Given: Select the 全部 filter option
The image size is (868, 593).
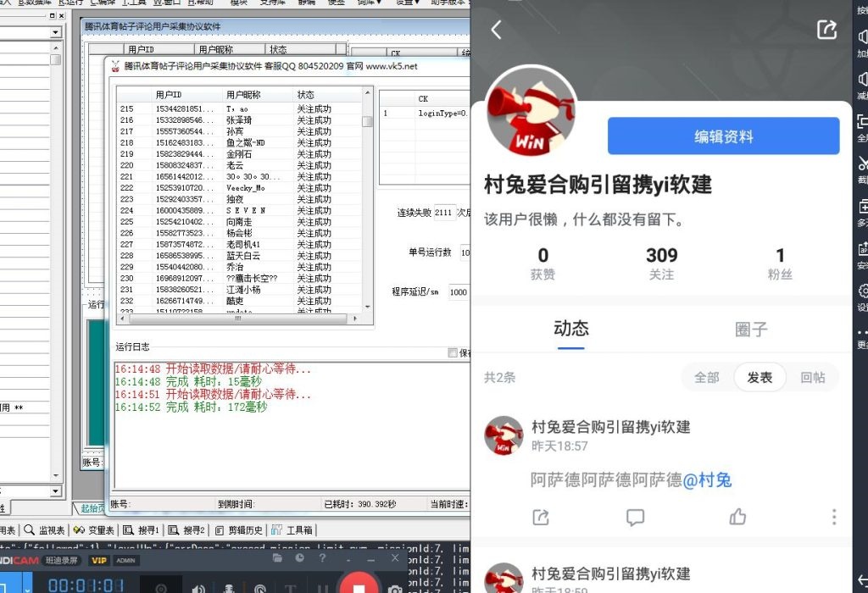Looking at the screenshot, I should coord(707,378).
